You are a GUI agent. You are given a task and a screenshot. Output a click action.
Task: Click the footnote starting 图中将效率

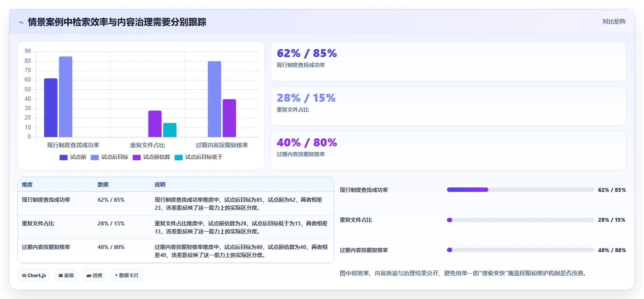[x=463, y=273]
